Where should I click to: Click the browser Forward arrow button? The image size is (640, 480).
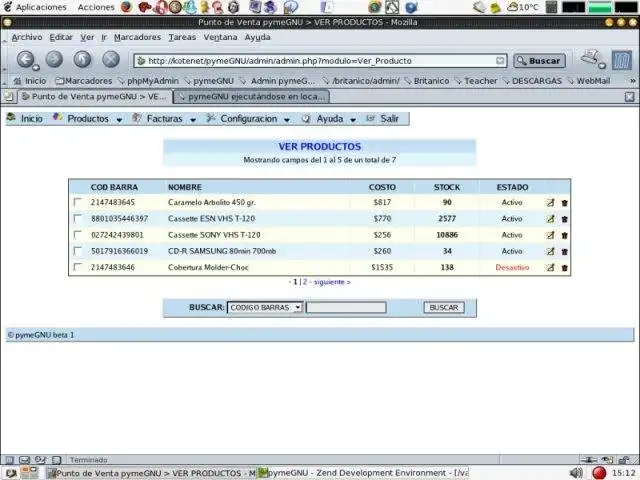(54, 60)
